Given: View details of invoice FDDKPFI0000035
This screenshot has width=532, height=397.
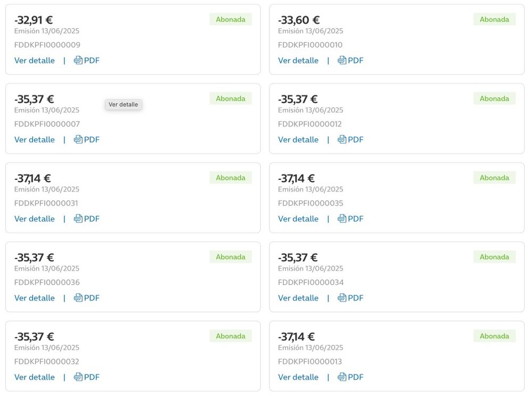Looking at the screenshot, I should (298, 219).
